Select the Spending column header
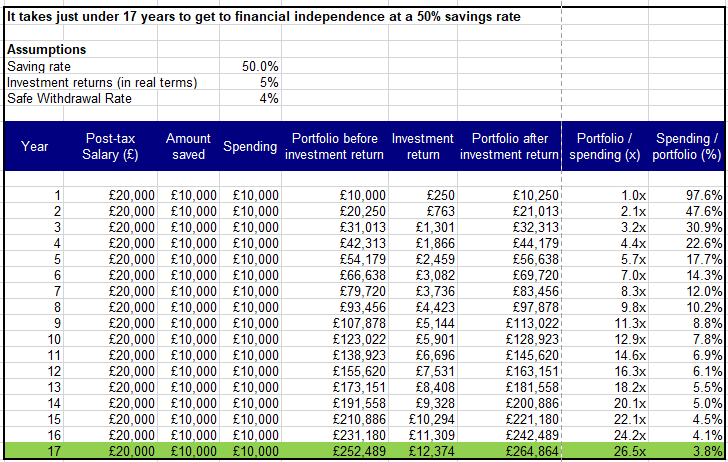 tap(250, 146)
